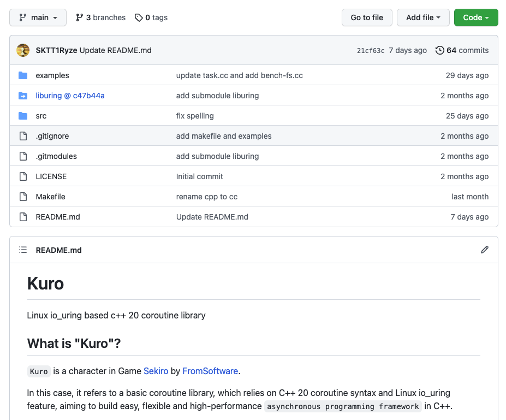Expand the Add file dropdown
Image resolution: width=506 pixels, height=420 pixels.
(423, 17)
